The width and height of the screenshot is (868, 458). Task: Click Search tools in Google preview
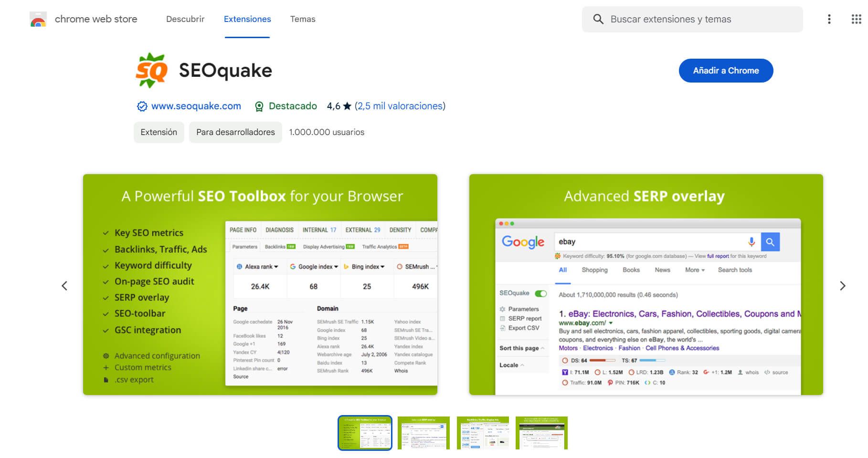[735, 270]
